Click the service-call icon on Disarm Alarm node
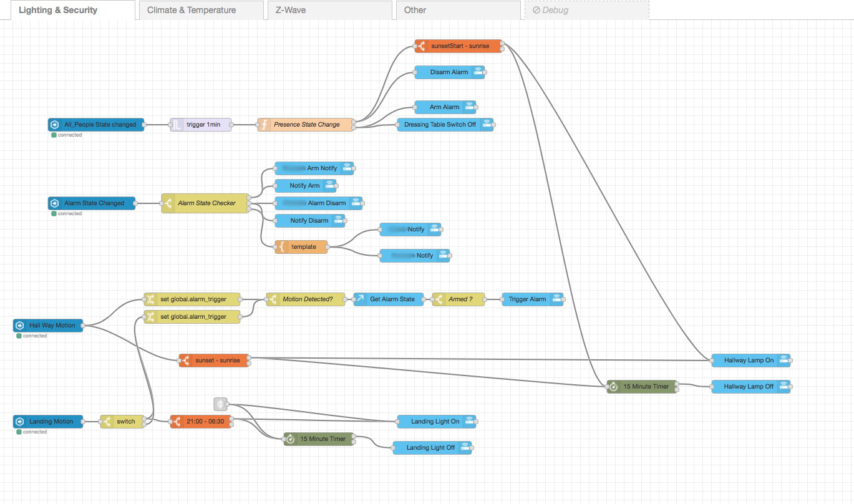Screen dimensions: 854x504 (478, 72)
